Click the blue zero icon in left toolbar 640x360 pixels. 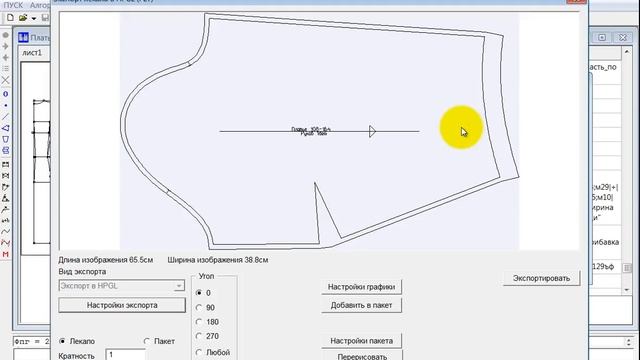click(x=5, y=94)
